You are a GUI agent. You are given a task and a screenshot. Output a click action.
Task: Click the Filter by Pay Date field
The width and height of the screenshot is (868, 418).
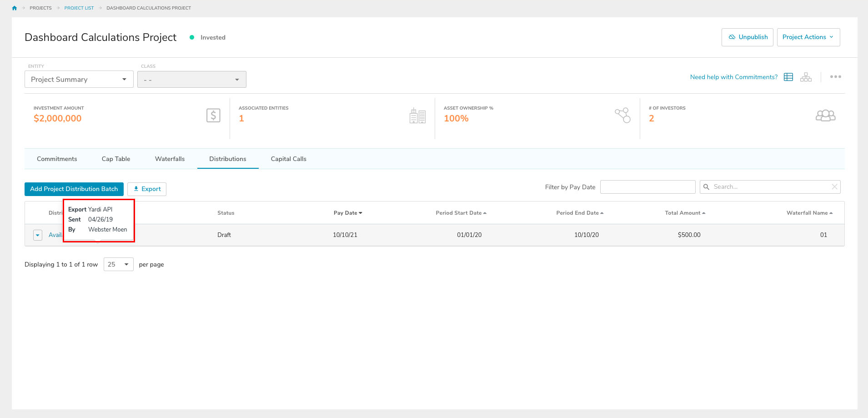(647, 186)
